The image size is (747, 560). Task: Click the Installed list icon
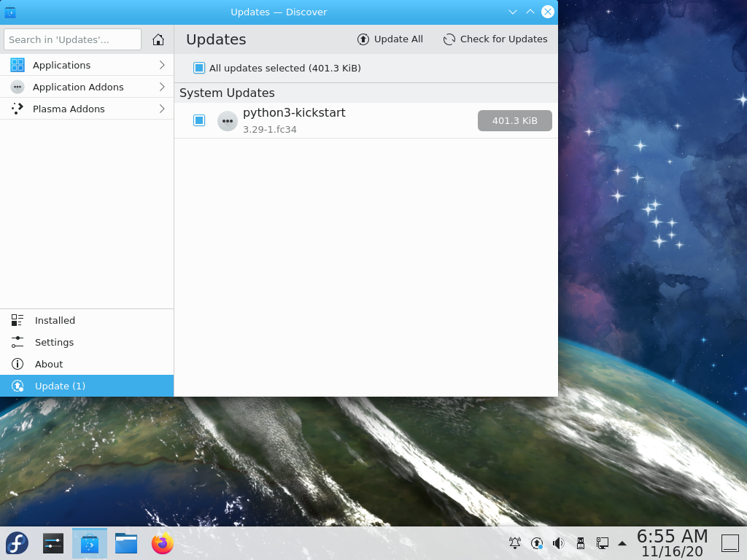[18, 321]
